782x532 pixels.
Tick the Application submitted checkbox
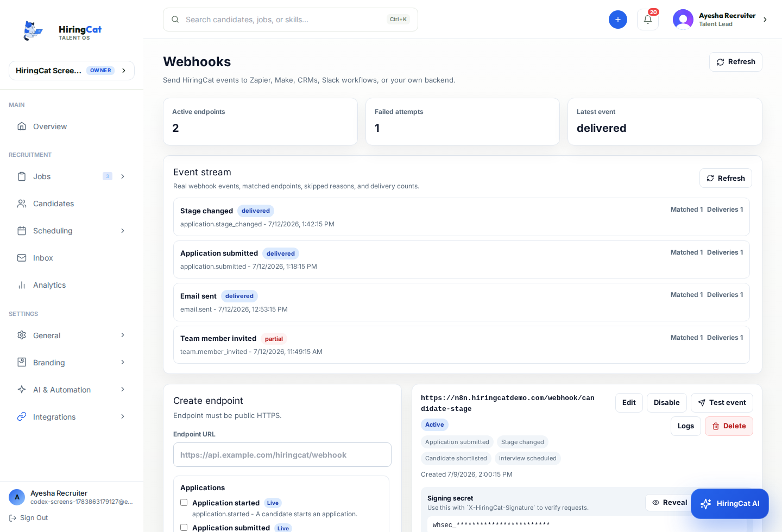(184, 528)
